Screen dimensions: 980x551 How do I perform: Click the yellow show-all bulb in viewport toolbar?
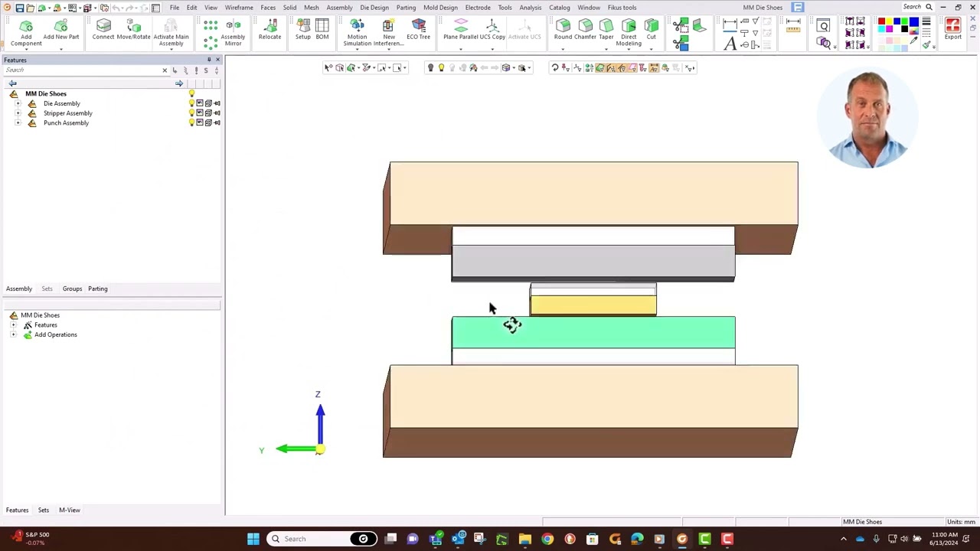441,68
